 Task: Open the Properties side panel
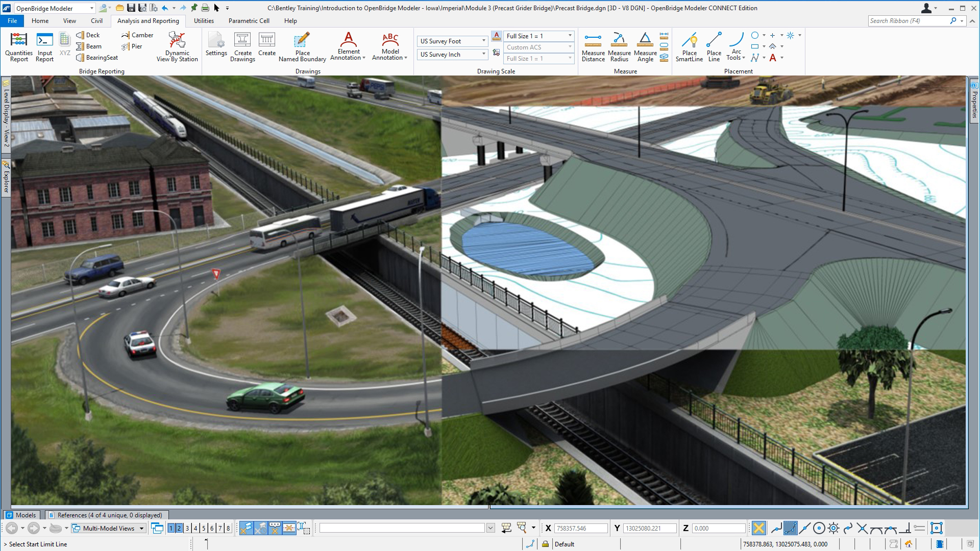coord(974,101)
